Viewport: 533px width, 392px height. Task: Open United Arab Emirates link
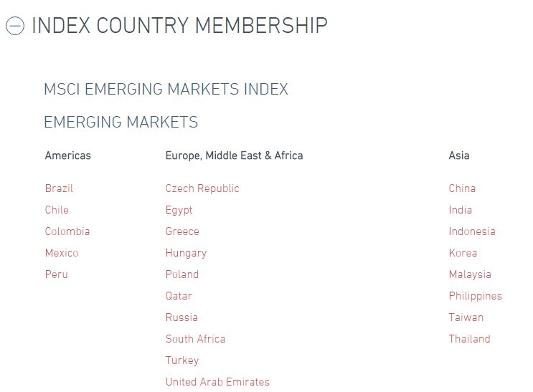[x=217, y=382]
